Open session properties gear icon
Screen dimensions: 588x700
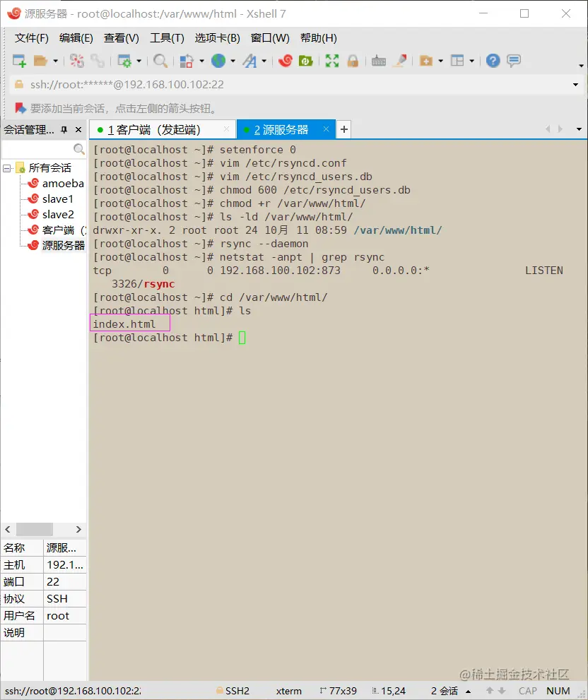[124, 61]
